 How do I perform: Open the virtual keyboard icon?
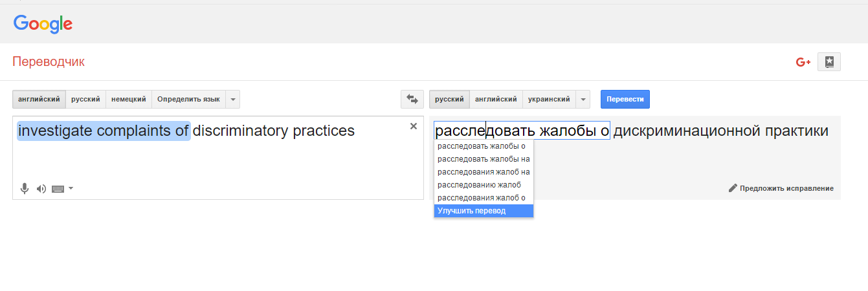click(x=58, y=189)
